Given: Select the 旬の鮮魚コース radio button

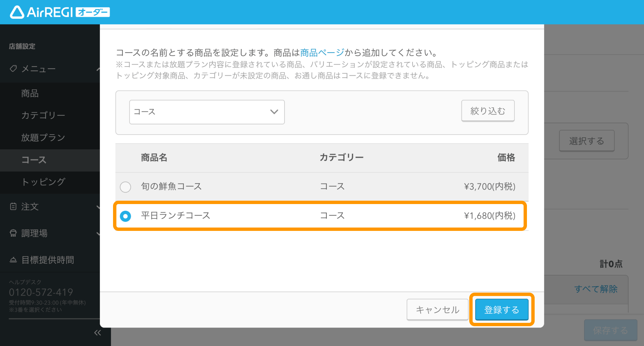Looking at the screenshot, I should point(125,187).
